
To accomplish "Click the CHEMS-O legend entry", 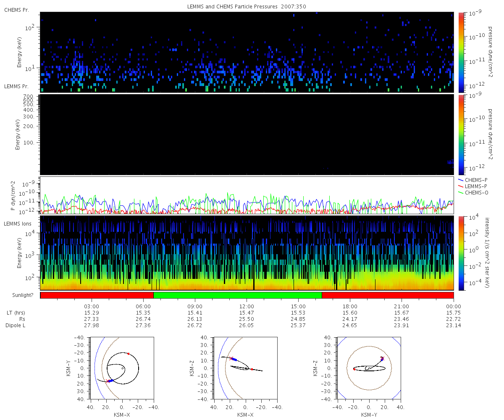I will point(472,192).
